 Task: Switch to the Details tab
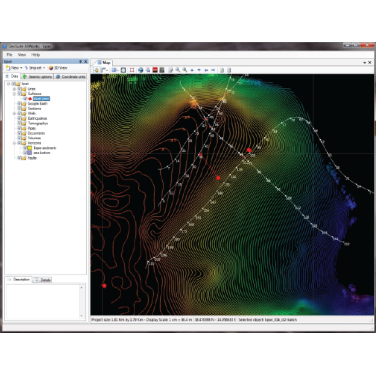click(42, 280)
